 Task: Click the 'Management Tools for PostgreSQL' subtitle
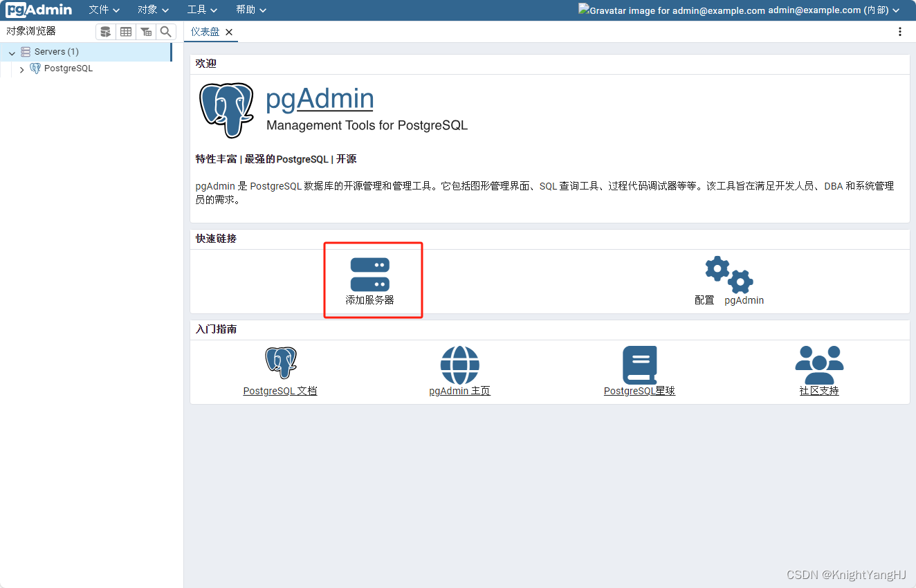coord(367,126)
